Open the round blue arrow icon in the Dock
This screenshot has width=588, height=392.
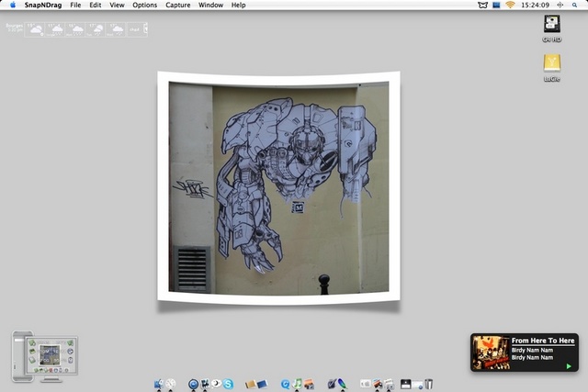coord(193,384)
